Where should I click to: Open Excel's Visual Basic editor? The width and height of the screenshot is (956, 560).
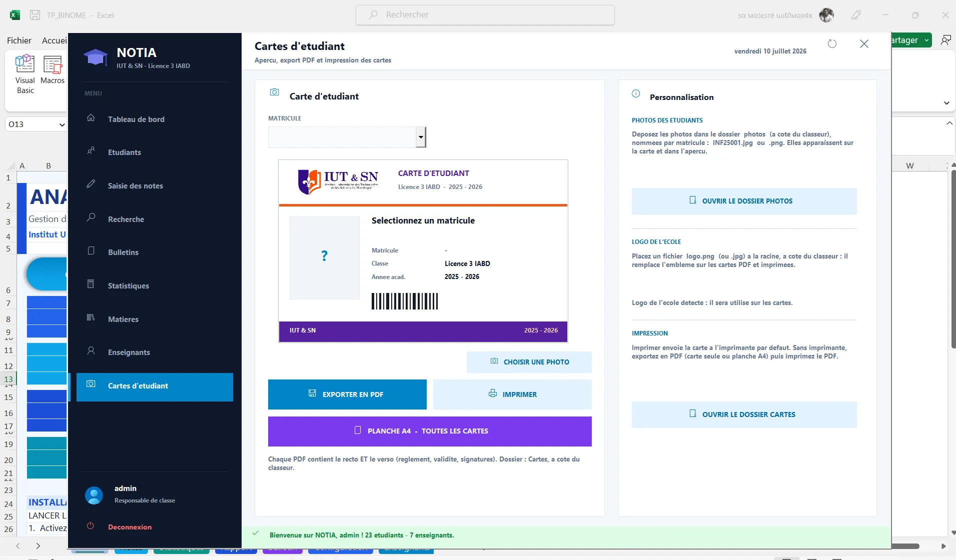pyautogui.click(x=25, y=74)
